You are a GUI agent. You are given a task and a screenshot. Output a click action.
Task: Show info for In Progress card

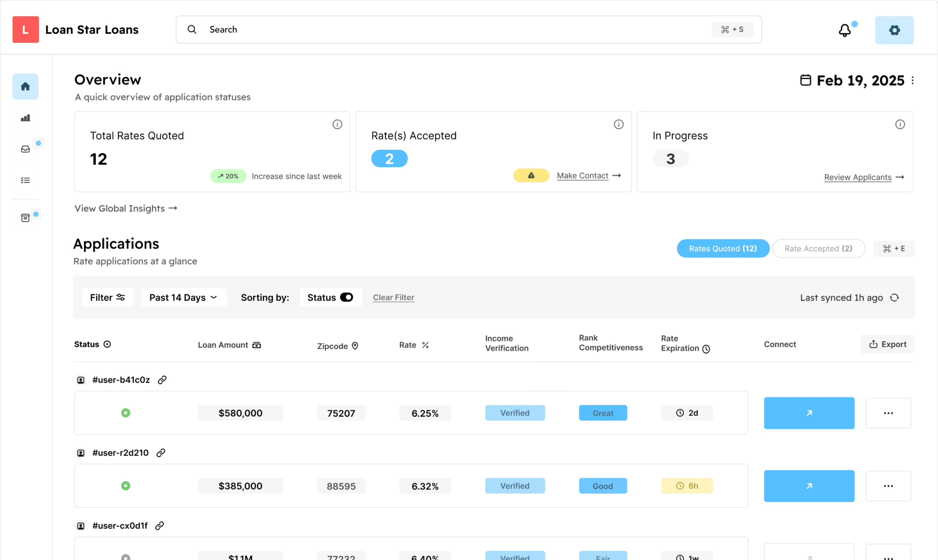pyautogui.click(x=900, y=124)
